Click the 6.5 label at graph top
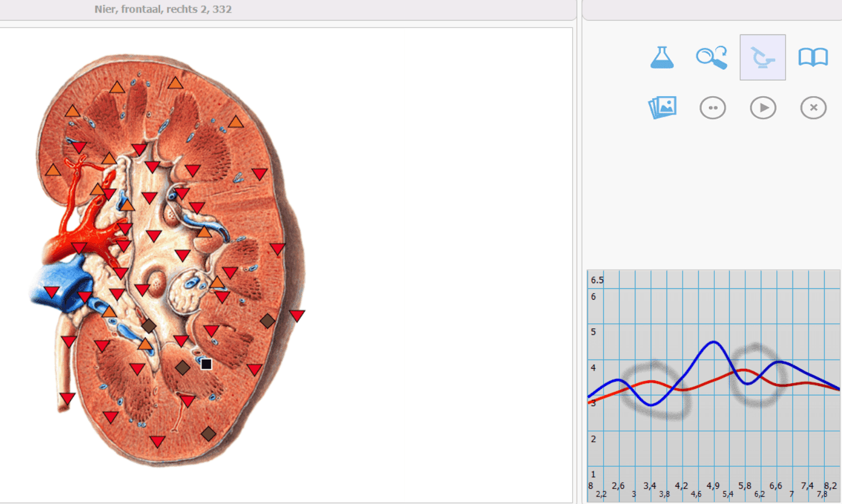The image size is (842, 504). [597, 280]
